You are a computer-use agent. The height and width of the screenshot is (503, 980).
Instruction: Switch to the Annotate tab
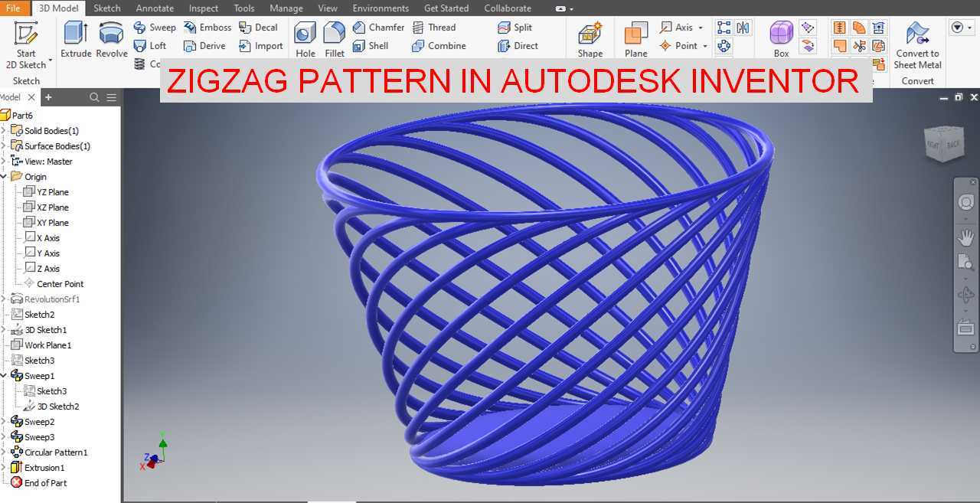[155, 8]
